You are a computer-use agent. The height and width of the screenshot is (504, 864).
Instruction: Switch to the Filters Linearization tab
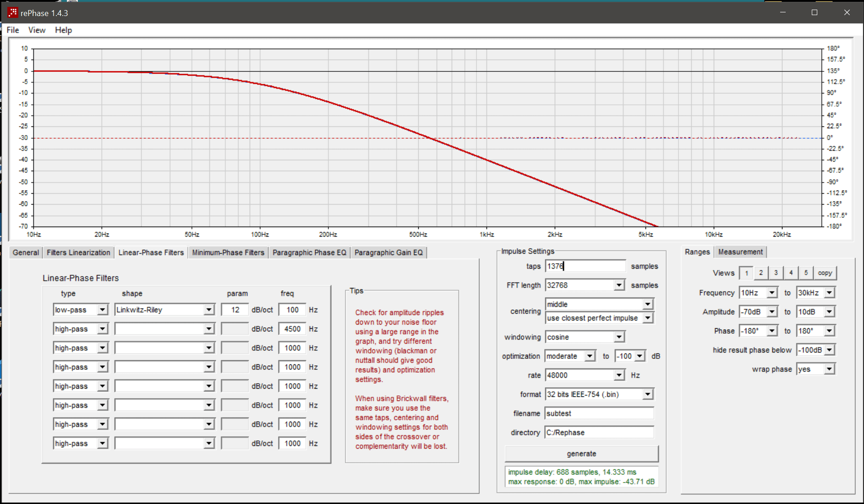[78, 253]
